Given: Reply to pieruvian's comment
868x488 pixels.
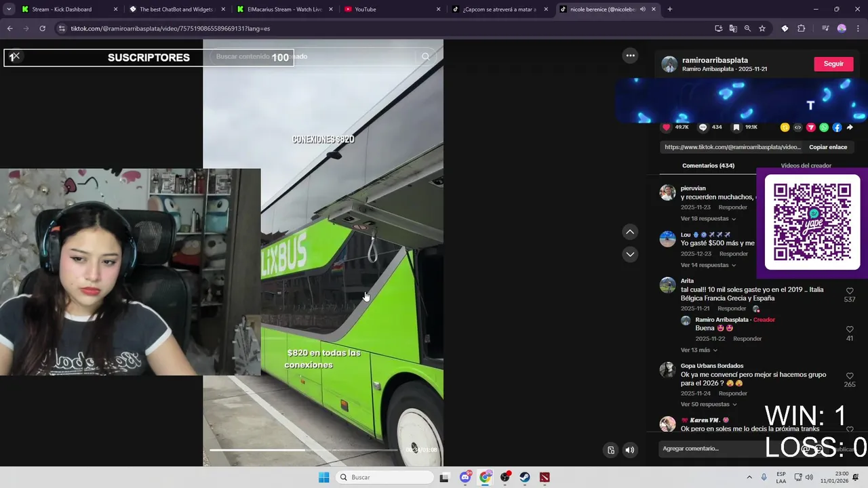Looking at the screenshot, I should pos(732,207).
